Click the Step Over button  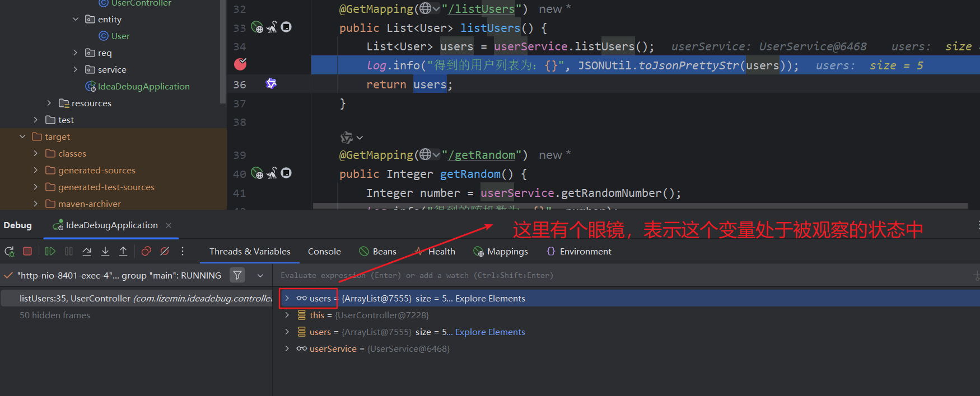click(87, 252)
